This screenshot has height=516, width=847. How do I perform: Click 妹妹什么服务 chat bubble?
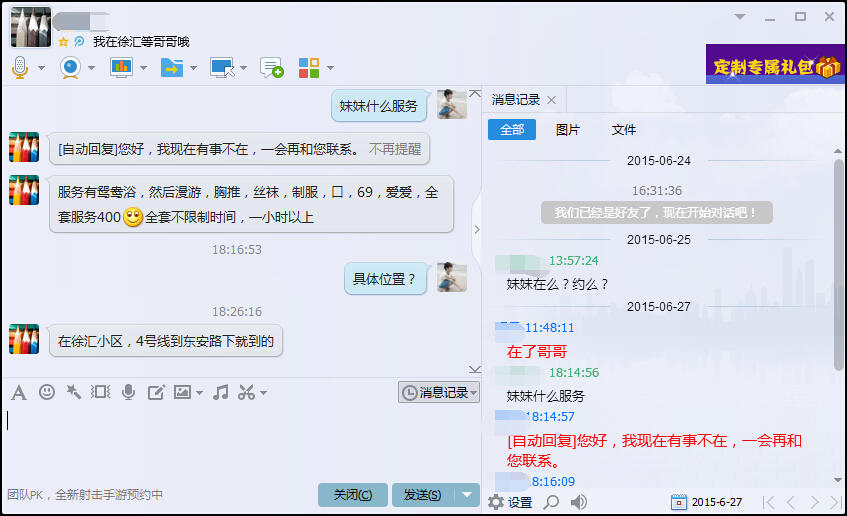point(379,106)
